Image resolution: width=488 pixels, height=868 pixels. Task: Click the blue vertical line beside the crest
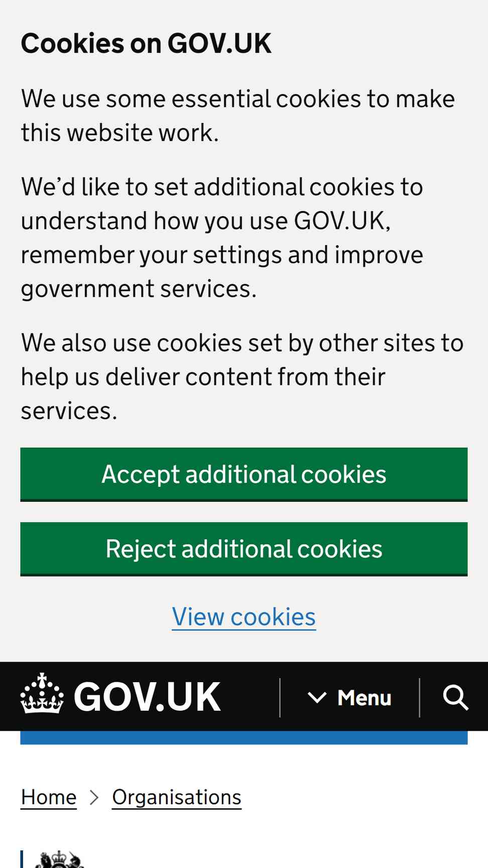pyautogui.click(x=22, y=859)
